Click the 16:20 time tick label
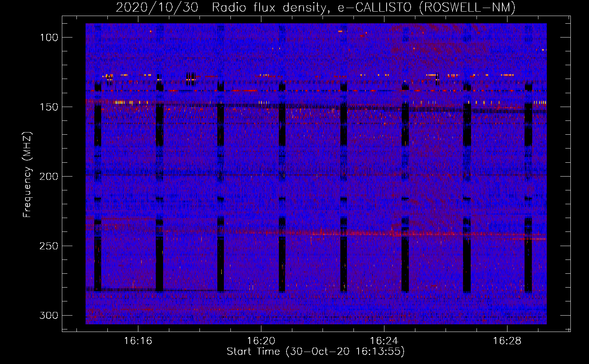 (261, 341)
